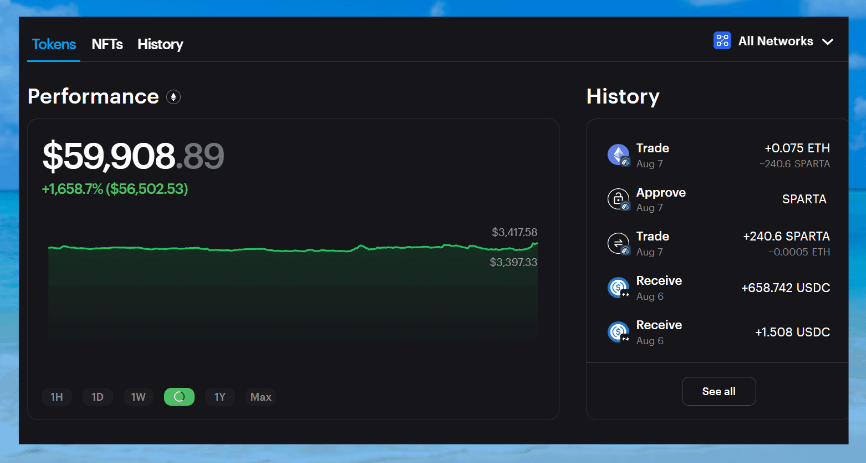The image size is (866, 463).
Task: Click the All Networks grid icon
Action: click(x=722, y=41)
